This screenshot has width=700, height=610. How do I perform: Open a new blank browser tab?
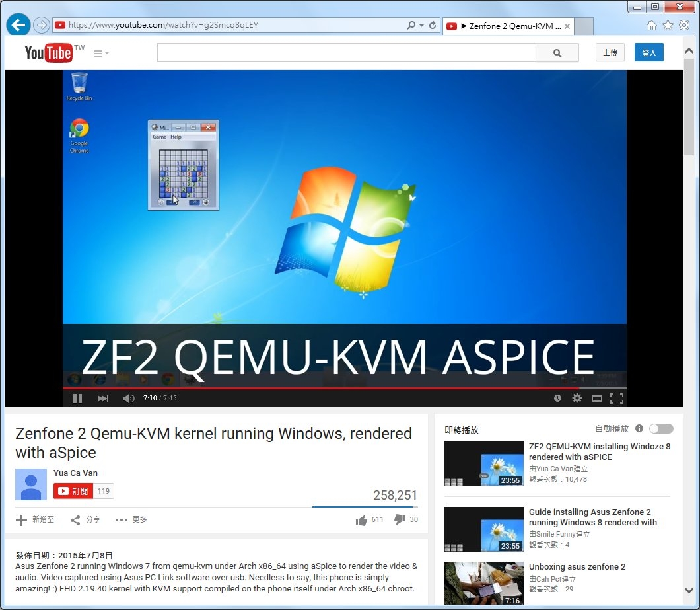584,26
